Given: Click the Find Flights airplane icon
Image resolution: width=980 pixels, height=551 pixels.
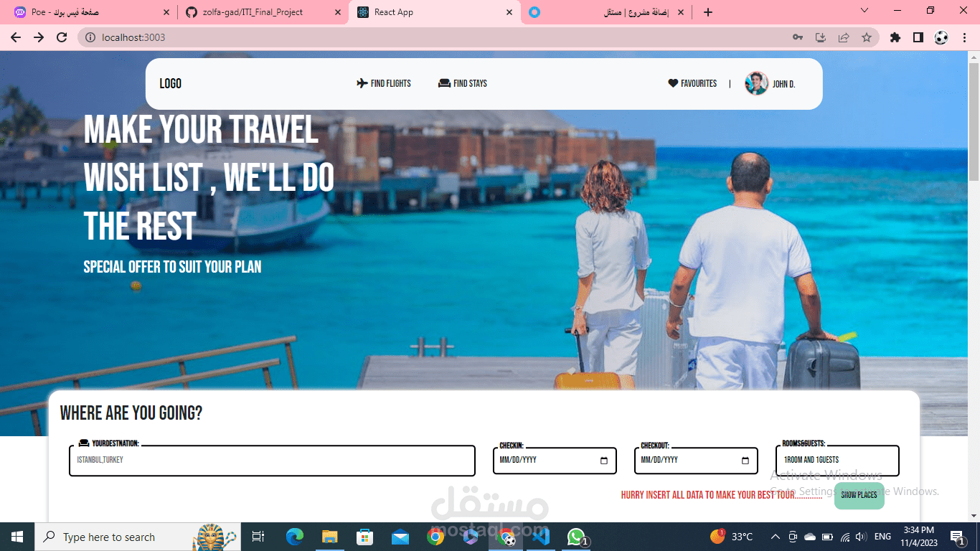Looking at the screenshot, I should 362,83.
